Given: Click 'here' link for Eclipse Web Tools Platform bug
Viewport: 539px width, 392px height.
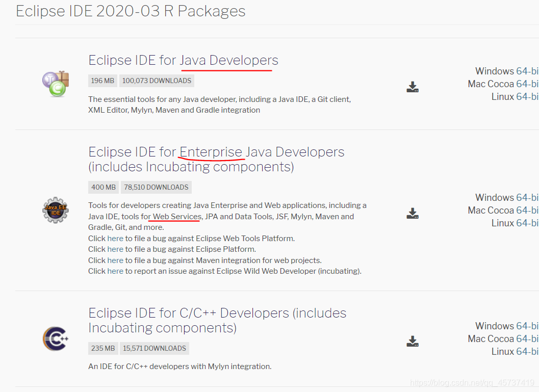Looking at the screenshot, I should (x=115, y=239).
